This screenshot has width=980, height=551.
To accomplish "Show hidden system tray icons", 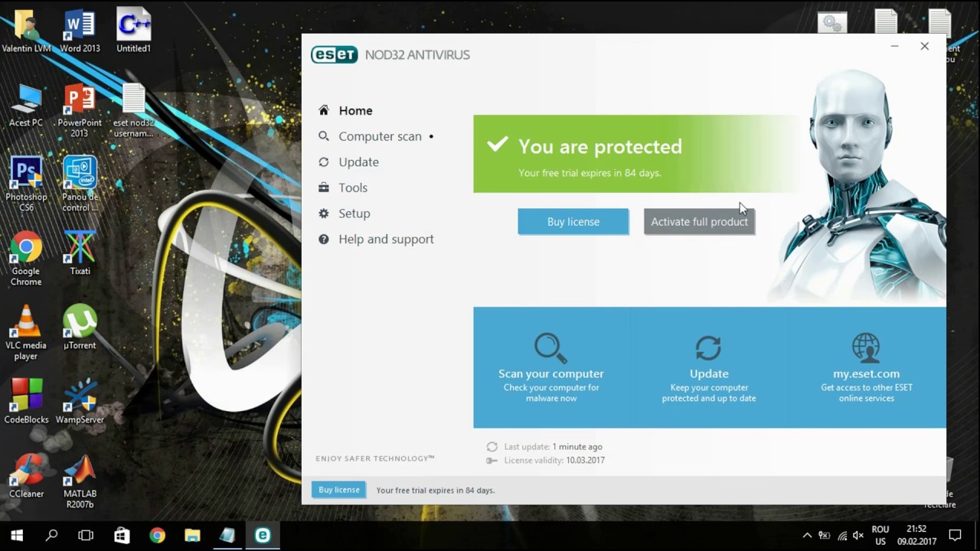I will pos(807,536).
